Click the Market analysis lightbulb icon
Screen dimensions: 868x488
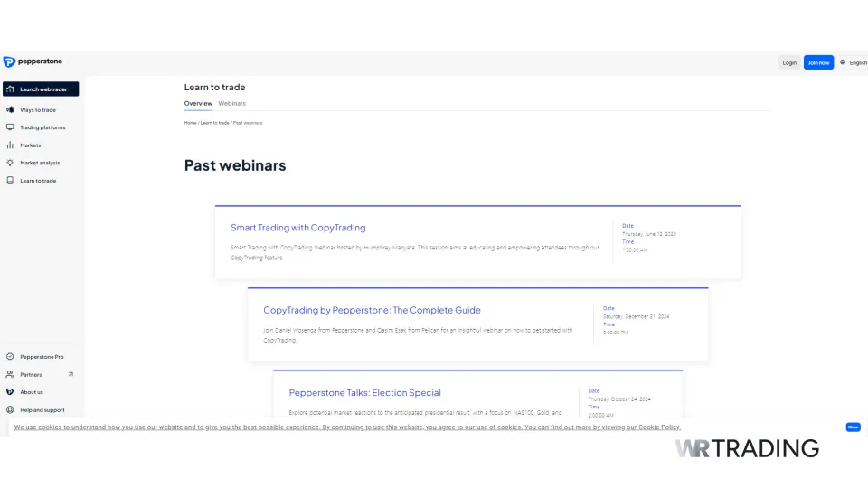[10, 163]
